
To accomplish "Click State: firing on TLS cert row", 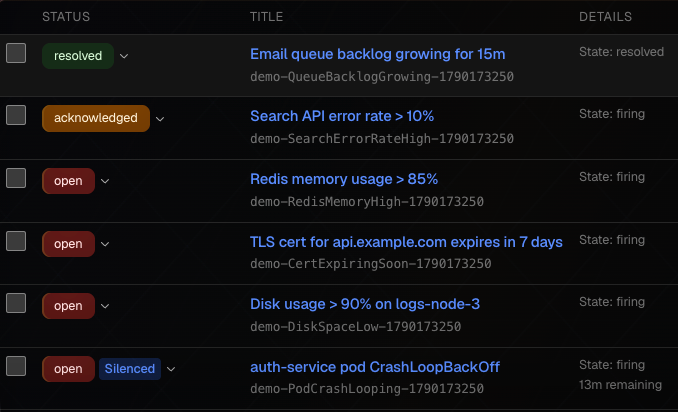I will [612, 240].
